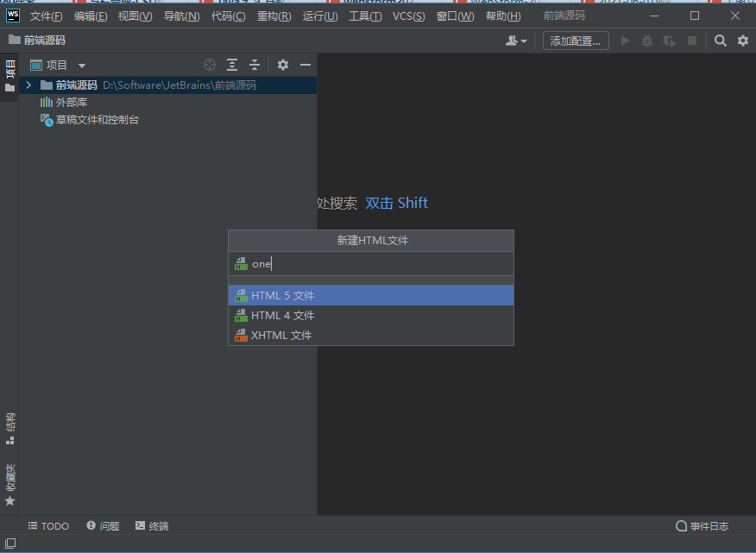Screen dimensions: 756x553
Task: Open the 窗口(W) menu
Action: pos(455,16)
